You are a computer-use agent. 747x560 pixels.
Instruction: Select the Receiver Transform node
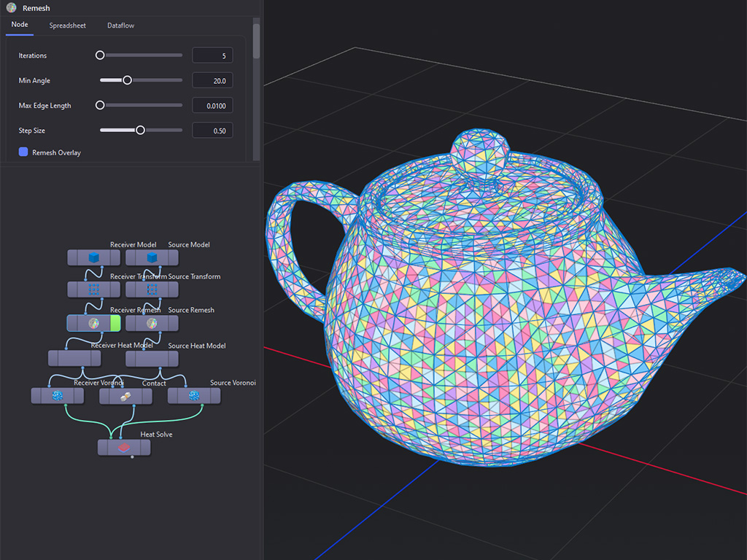click(94, 289)
